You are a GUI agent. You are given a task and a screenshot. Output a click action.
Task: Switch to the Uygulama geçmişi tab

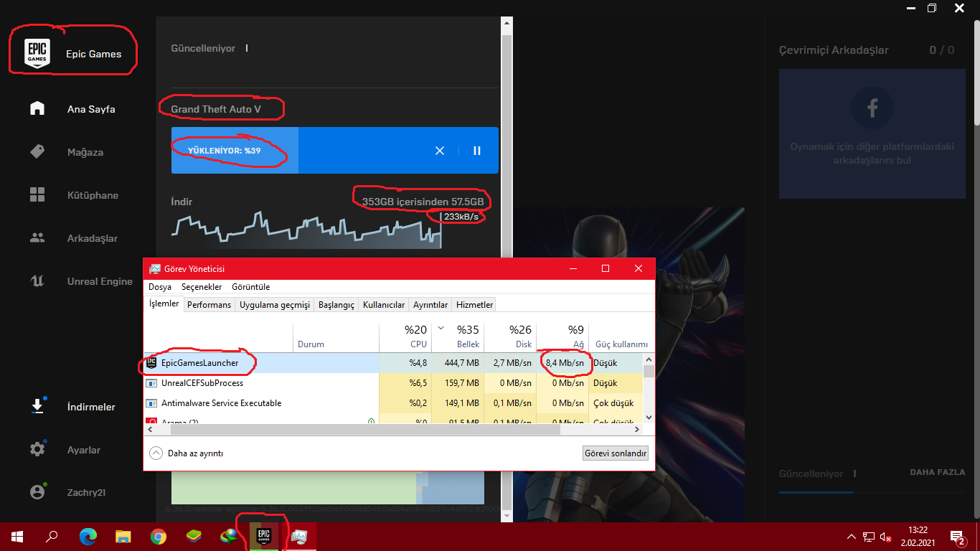pyautogui.click(x=275, y=305)
